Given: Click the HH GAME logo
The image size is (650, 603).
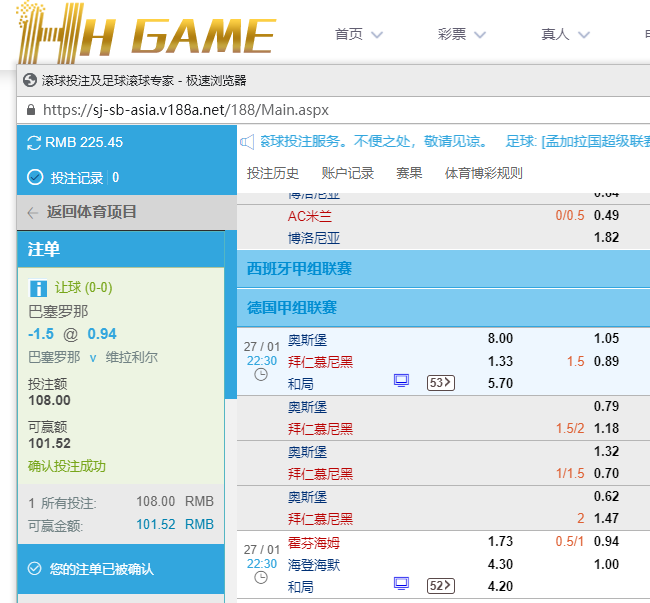Looking at the screenshot, I should click(146, 33).
